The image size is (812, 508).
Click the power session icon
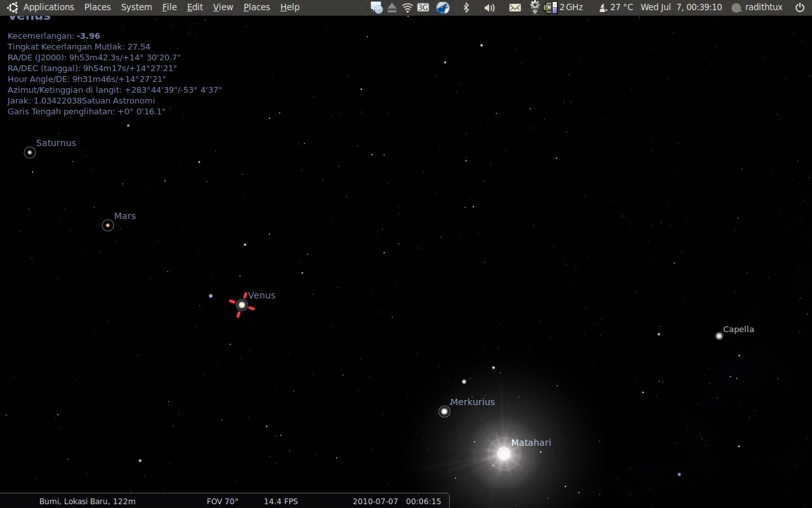pyautogui.click(x=799, y=7)
